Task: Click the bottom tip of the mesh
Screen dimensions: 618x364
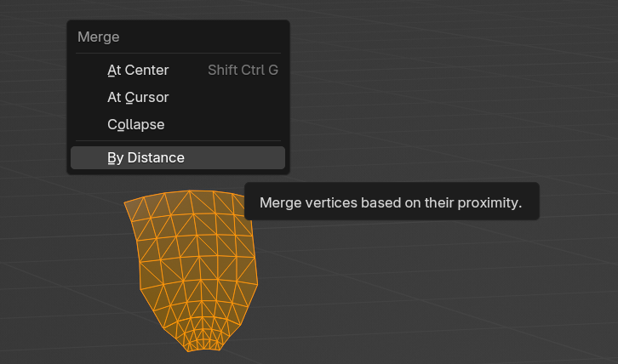Action: click(x=203, y=350)
